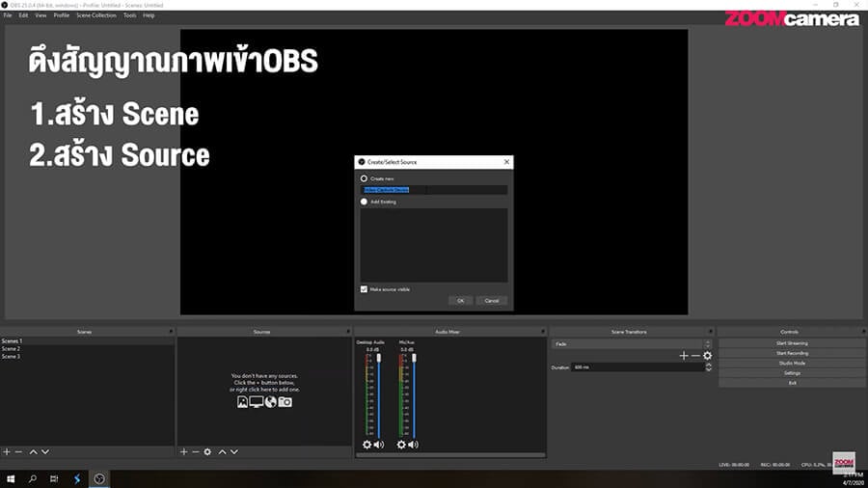Click the Desktop Audio volume slider
The image size is (868, 488).
379,396
